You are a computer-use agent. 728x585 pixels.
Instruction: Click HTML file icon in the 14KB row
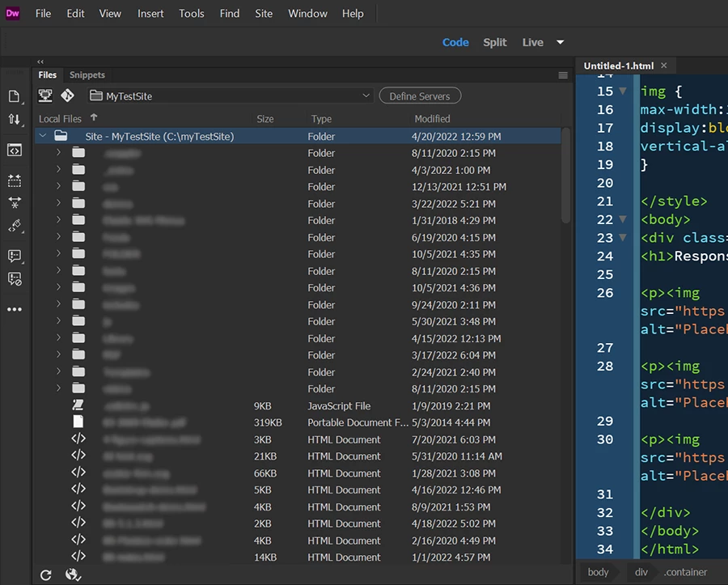(78, 556)
